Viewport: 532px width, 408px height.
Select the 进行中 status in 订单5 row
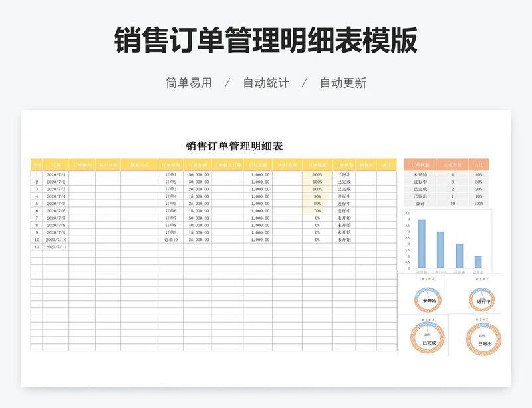(x=344, y=204)
